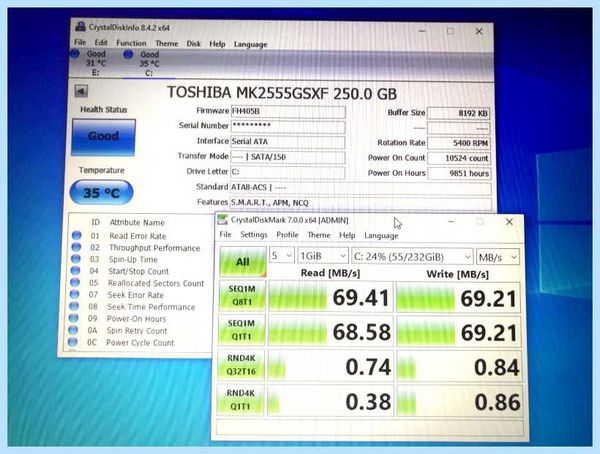Viewport: 600px width, 454px height.
Task: Click the 0.84 random write result
Action: (459, 367)
